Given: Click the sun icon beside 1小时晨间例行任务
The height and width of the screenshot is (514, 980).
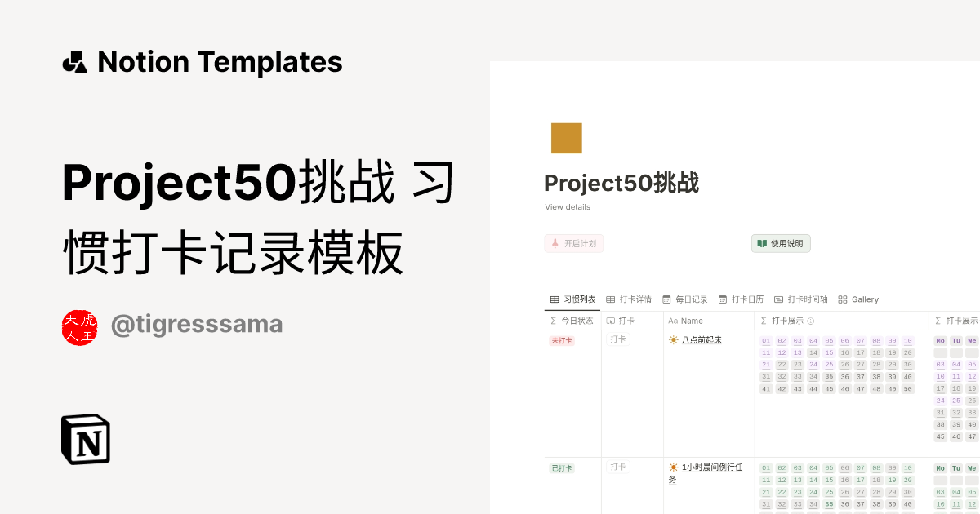Looking at the screenshot, I should 673,467.
